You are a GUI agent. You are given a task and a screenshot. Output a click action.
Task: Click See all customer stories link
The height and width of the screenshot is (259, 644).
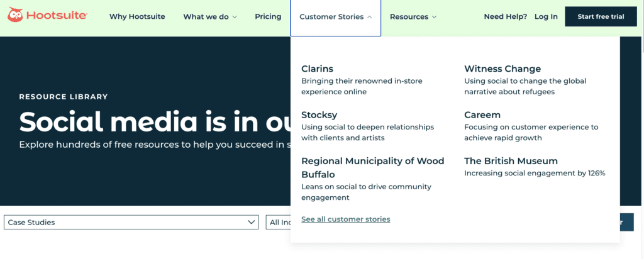346,219
